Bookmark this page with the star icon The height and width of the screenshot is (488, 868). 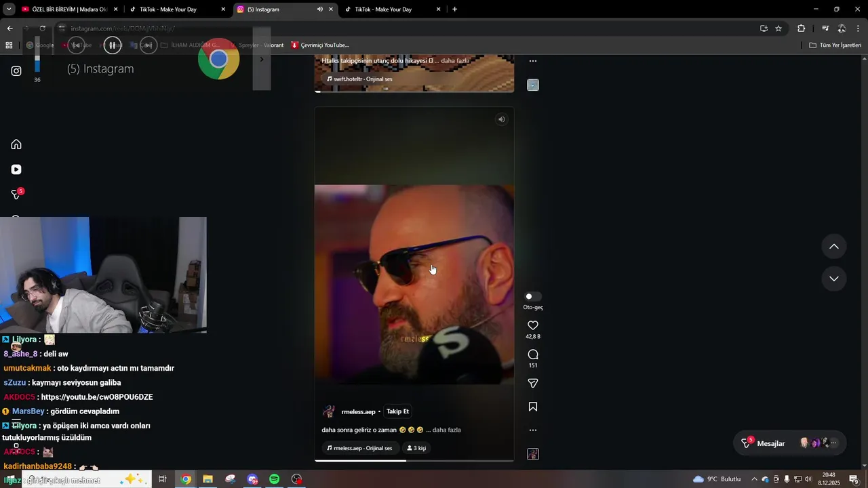click(x=778, y=28)
